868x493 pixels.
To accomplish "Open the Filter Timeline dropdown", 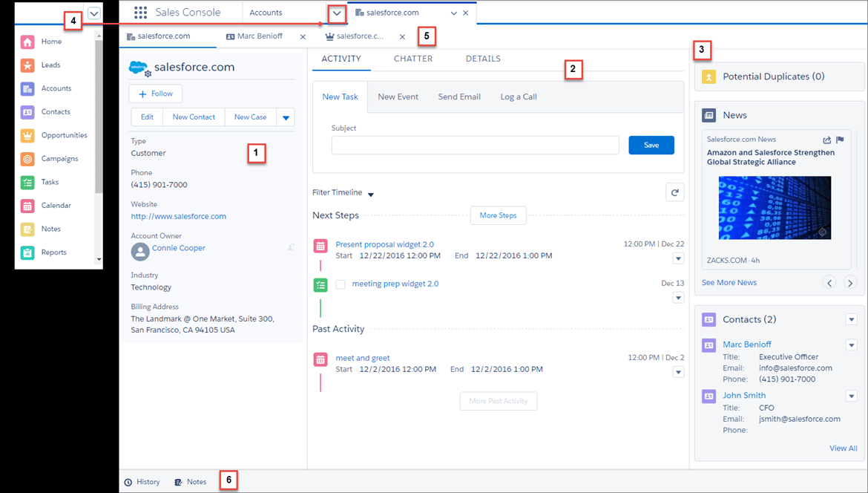I will (x=371, y=195).
